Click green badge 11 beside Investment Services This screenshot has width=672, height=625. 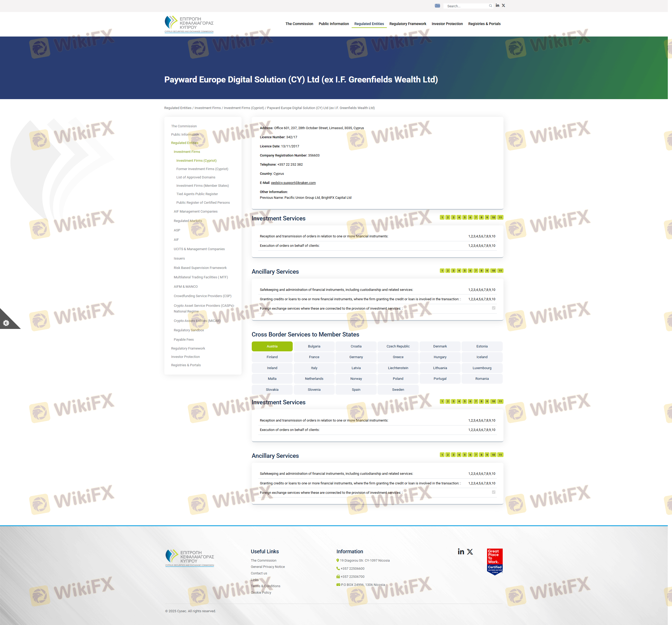pos(500,217)
